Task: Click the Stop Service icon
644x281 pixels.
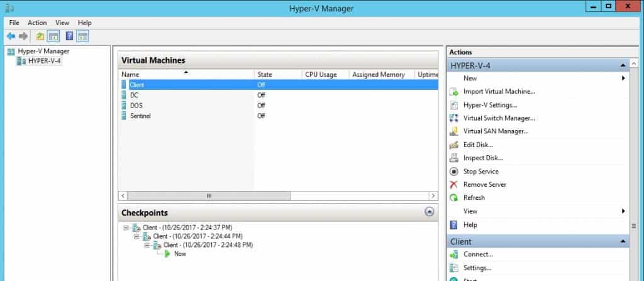Action: 454,172
